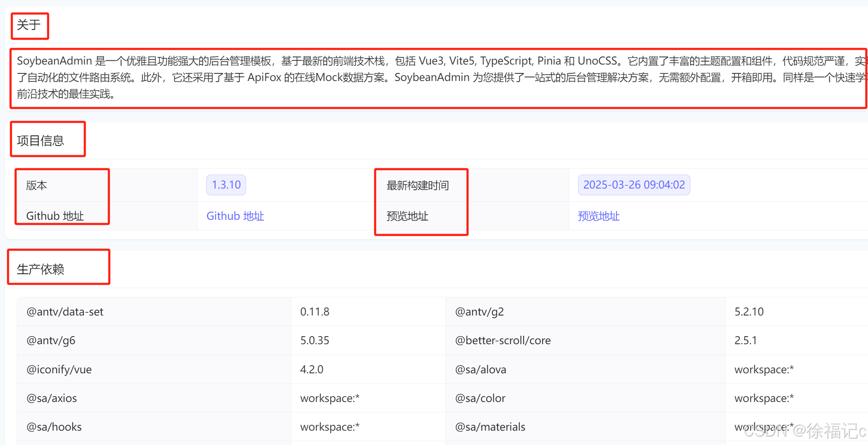Select the @sa/hooks dependency name
This screenshot has height=445, width=868.
[54, 427]
